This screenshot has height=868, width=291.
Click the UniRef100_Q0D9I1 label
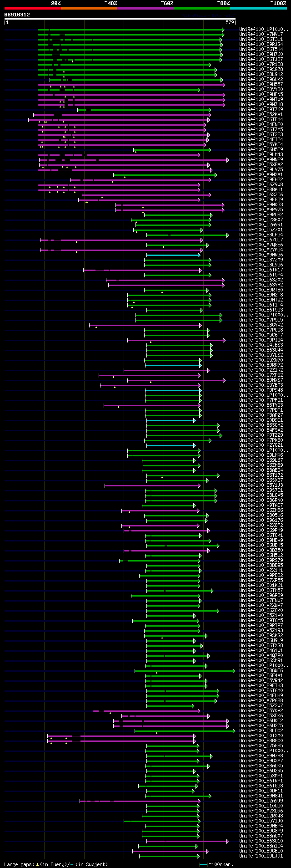[261, 420]
